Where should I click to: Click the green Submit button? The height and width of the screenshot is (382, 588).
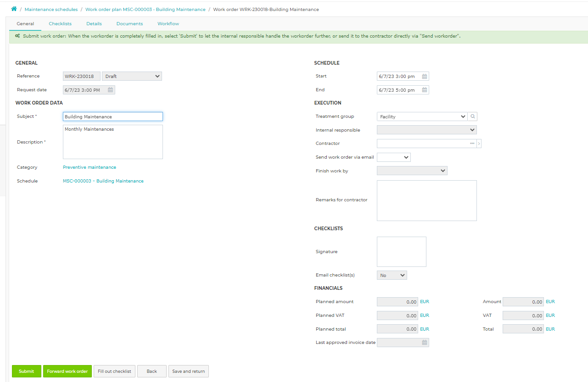coord(26,371)
